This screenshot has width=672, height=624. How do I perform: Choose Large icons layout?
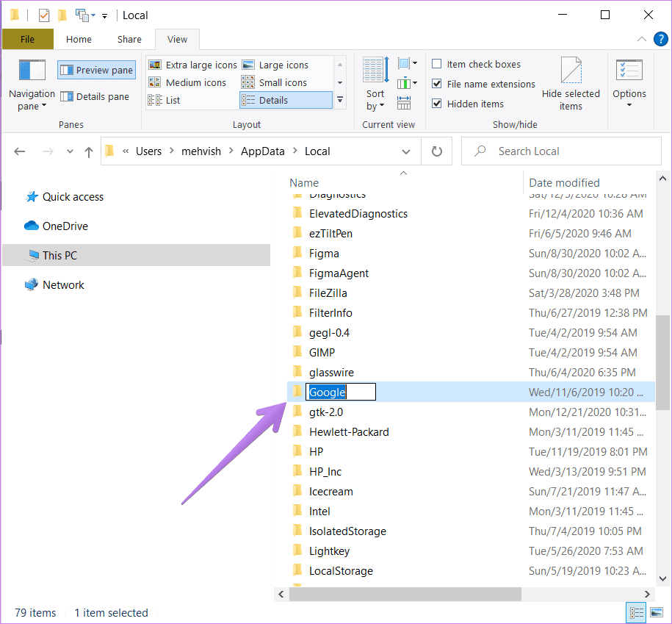click(275, 65)
